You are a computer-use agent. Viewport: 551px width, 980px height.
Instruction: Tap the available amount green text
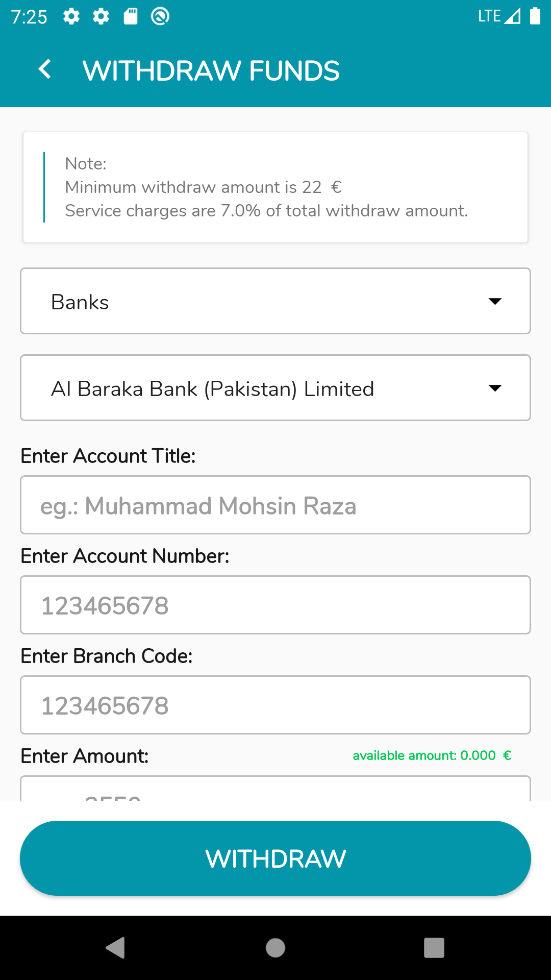pyautogui.click(x=432, y=755)
